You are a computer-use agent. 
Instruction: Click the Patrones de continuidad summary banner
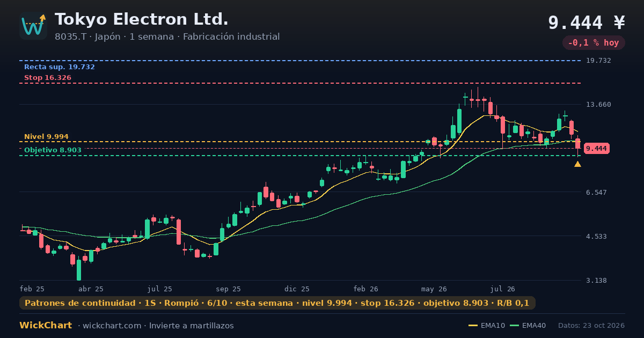tap(277, 303)
